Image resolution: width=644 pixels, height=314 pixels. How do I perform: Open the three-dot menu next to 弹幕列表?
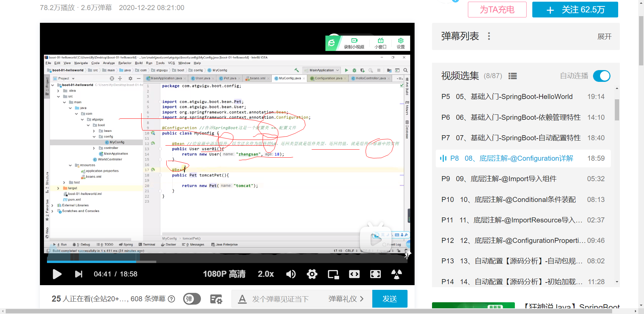(x=489, y=36)
